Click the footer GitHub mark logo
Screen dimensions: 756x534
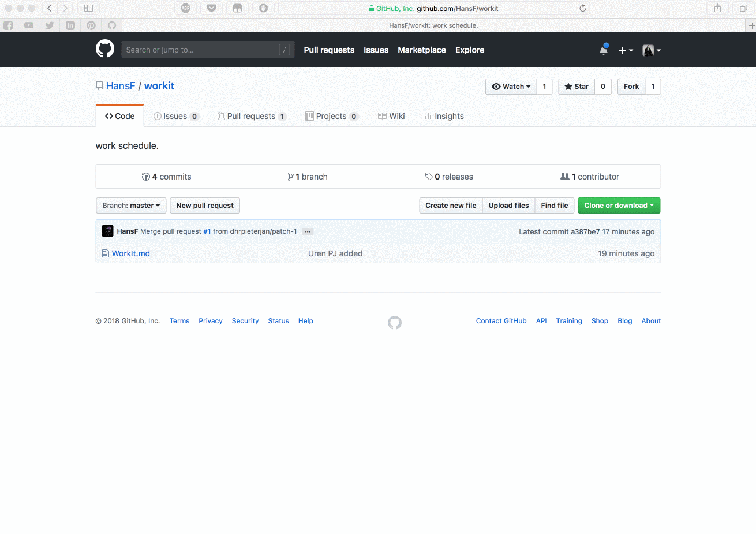(x=395, y=322)
